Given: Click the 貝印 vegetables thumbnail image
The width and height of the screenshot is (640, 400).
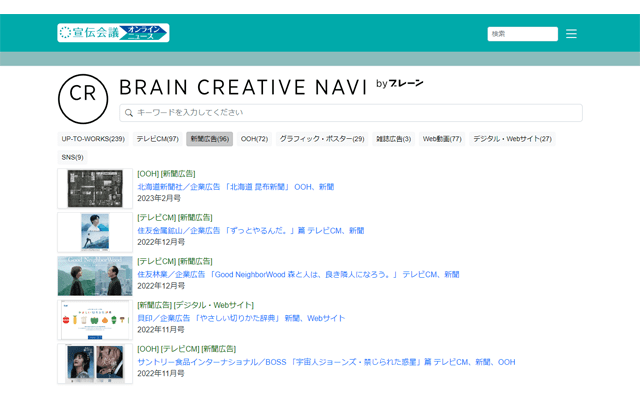Looking at the screenshot, I should click(x=95, y=320).
